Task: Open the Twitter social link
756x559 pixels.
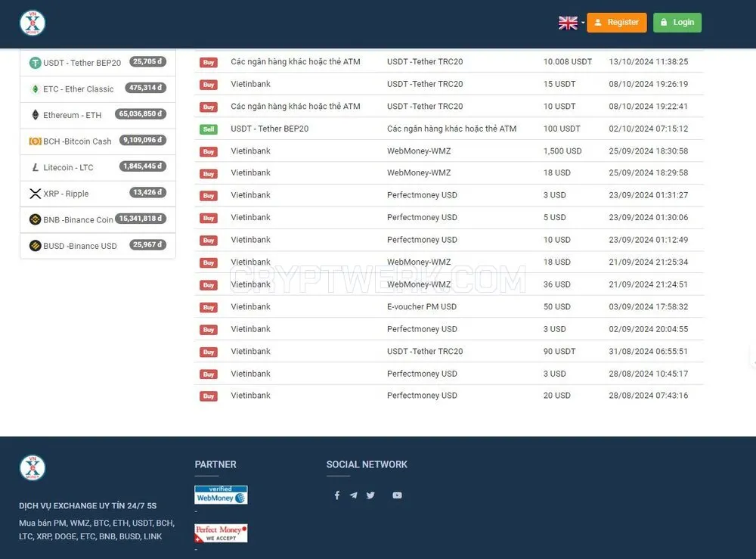Action: [x=370, y=495]
